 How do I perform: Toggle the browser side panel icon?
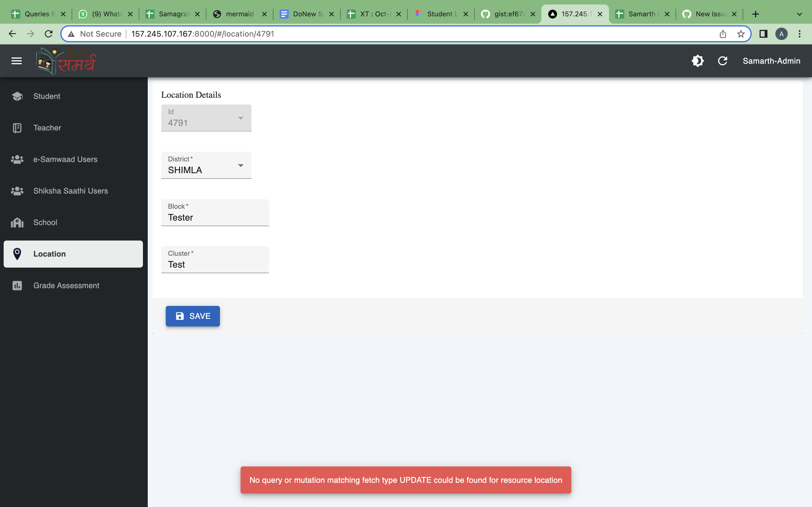click(763, 34)
